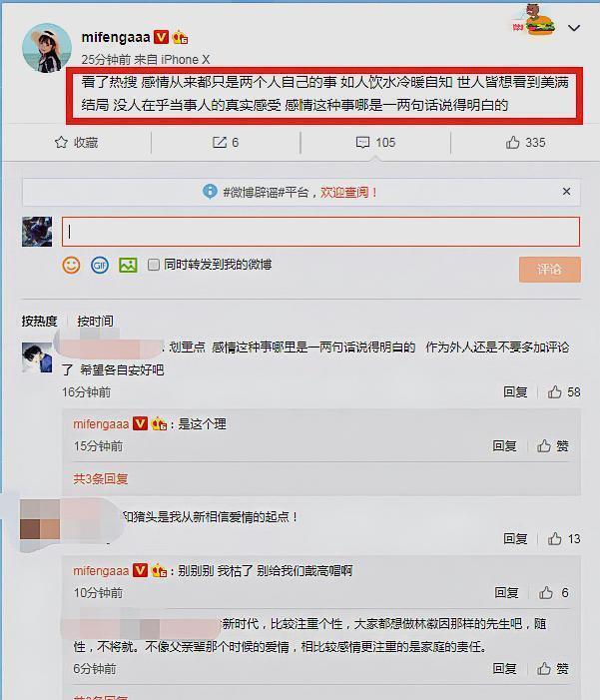Sort comments 按热度
Image resolution: width=600 pixels, height=700 pixels.
(x=39, y=321)
